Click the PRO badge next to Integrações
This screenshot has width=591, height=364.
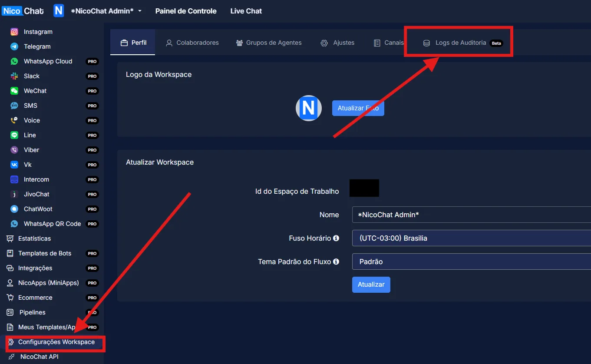click(x=92, y=268)
